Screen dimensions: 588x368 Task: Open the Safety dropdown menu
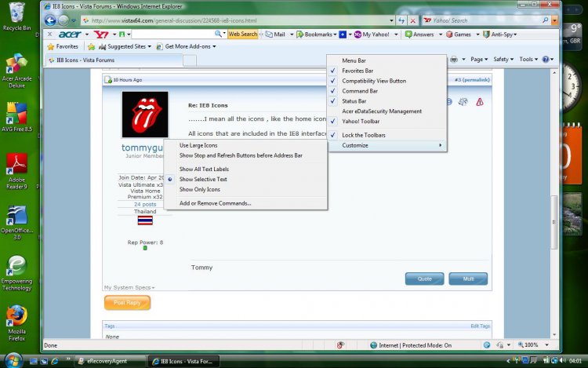pos(503,60)
